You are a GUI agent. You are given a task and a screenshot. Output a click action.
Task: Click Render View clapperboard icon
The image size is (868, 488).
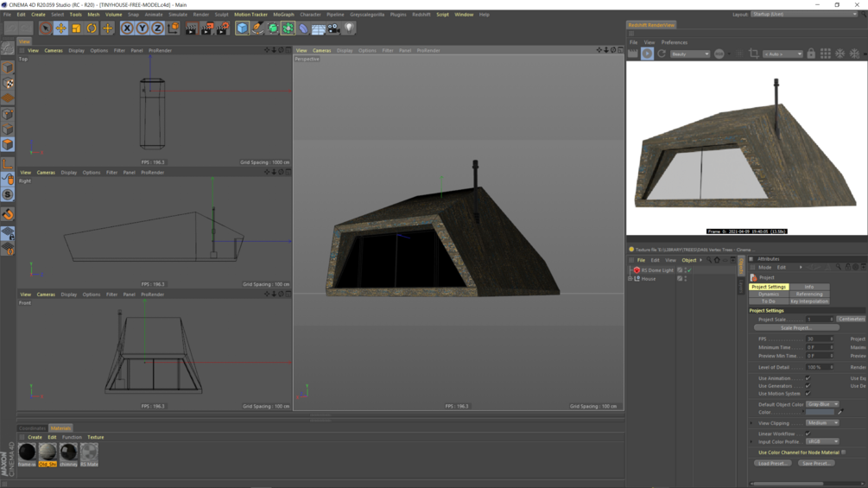click(x=191, y=28)
